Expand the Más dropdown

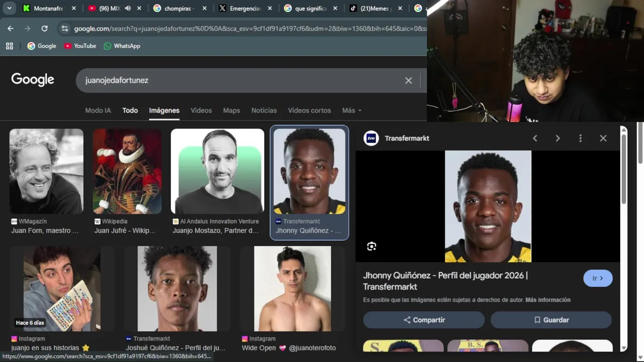(352, 110)
